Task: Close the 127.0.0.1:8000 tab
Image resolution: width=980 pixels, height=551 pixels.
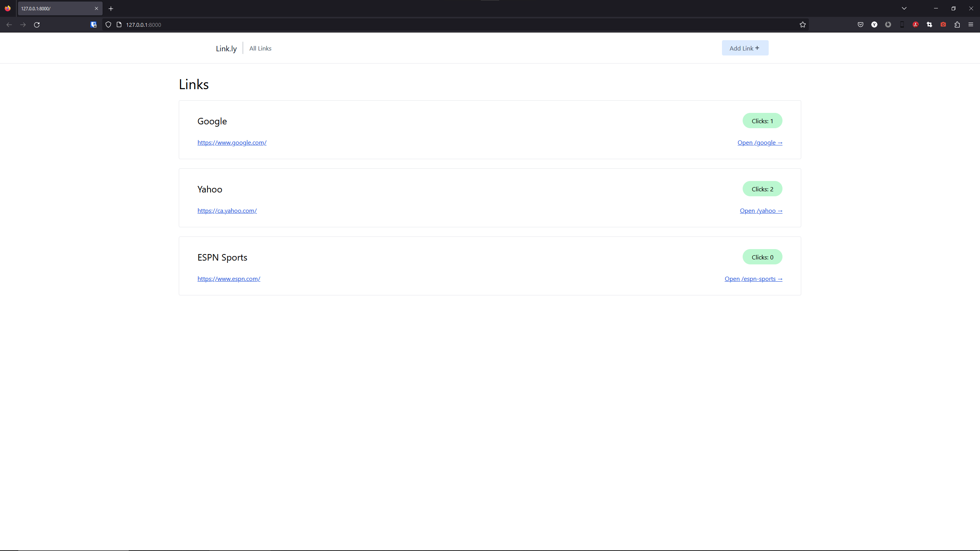Action: [96, 8]
